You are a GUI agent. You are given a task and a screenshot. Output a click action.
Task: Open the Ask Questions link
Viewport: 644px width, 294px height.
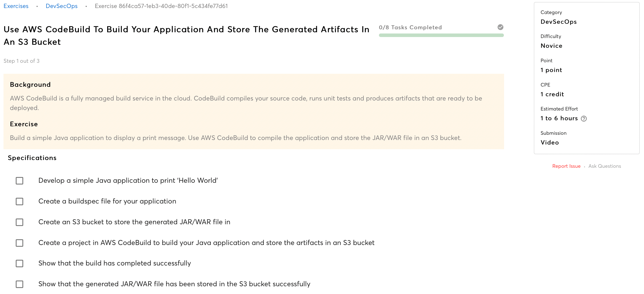click(x=605, y=166)
